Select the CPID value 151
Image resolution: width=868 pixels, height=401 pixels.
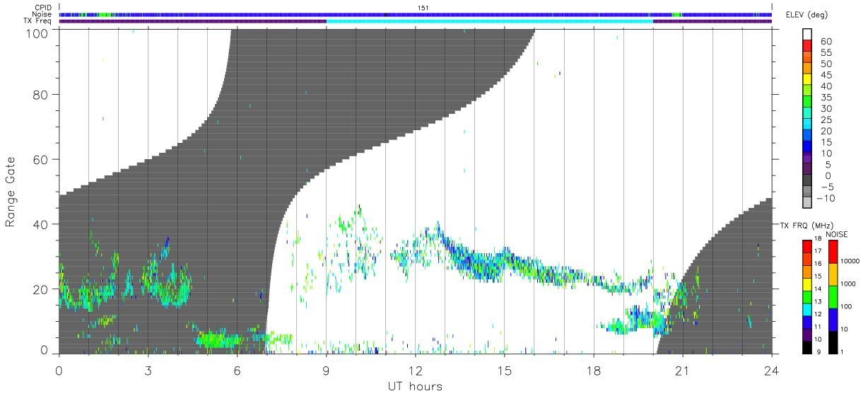pyautogui.click(x=423, y=8)
